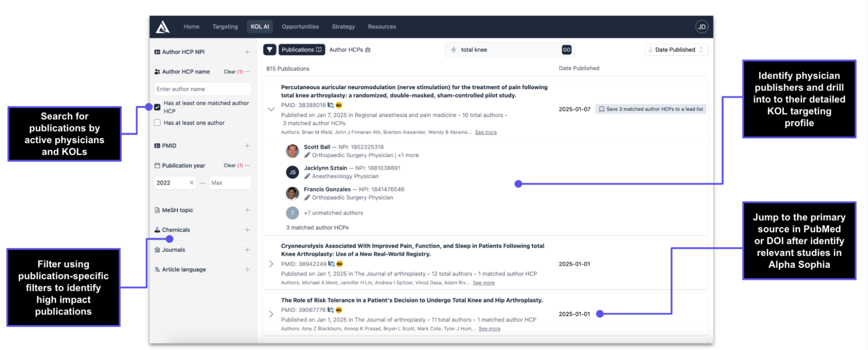See more authors for PMID 39067776
The height and width of the screenshot is (350, 868).
[489, 329]
